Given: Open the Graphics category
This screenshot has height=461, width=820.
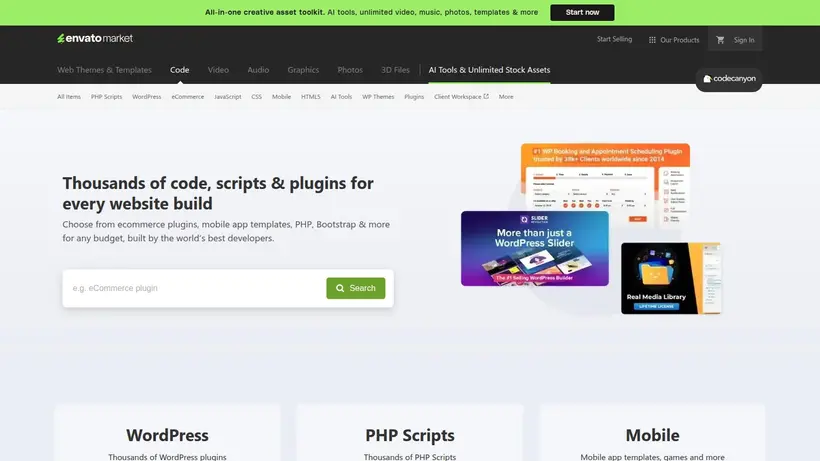Looking at the screenshot, I should click(x=303, y=70).
